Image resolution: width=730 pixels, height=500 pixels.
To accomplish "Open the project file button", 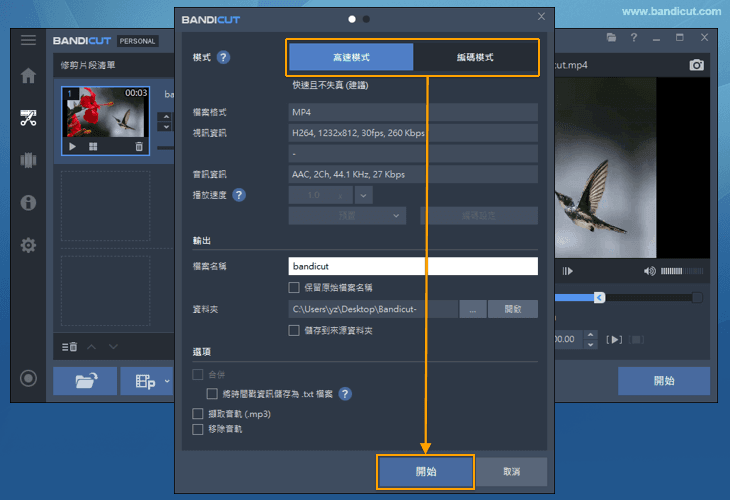I will [145, 381].
